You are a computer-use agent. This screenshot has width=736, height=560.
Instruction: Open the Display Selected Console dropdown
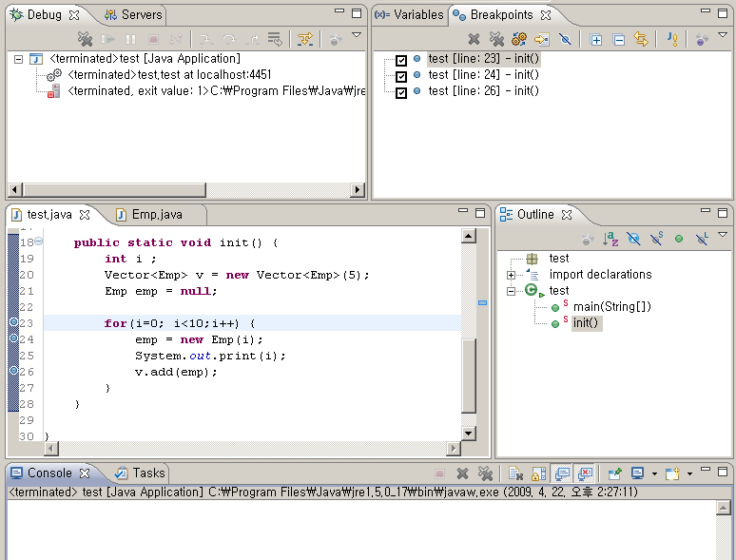click(x=654, y=473)
